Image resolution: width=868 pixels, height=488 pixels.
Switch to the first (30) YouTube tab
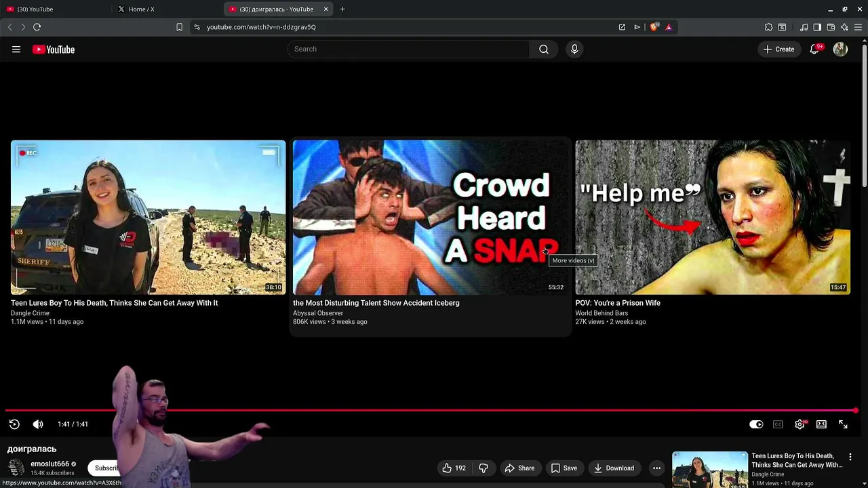[x=54, y=9]
